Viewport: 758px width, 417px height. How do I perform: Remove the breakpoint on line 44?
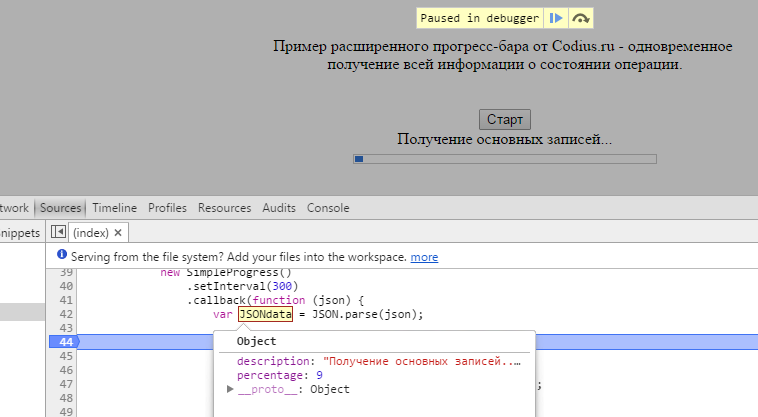[65, 342]
